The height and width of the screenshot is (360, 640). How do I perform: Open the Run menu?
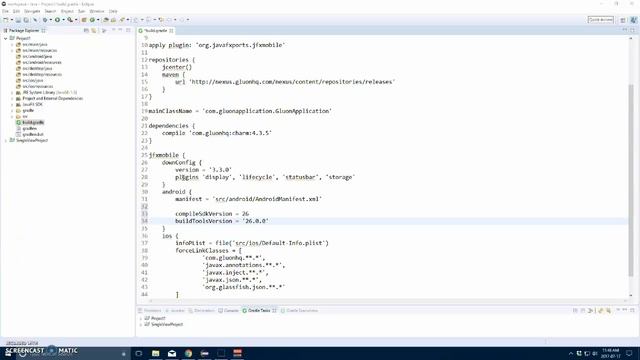pyautogui.click(x=82, y=11)
